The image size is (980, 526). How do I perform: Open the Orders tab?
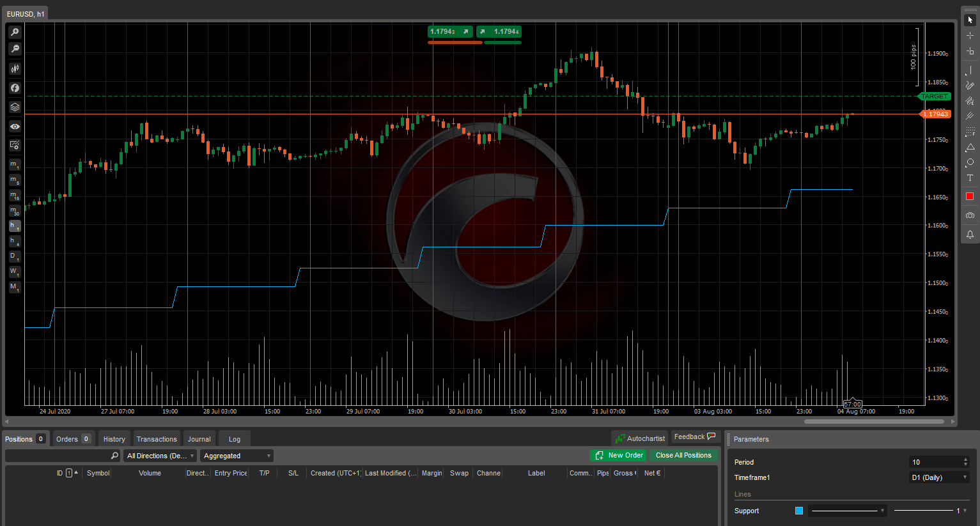(x=73, y=439)
